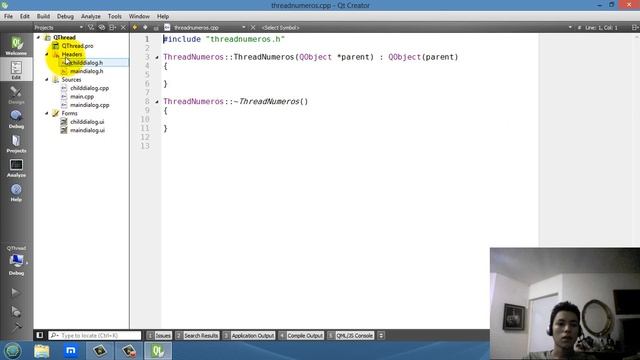Click the split projects pane icon
The image size is (640, 360).
click(x=113, y=27)
